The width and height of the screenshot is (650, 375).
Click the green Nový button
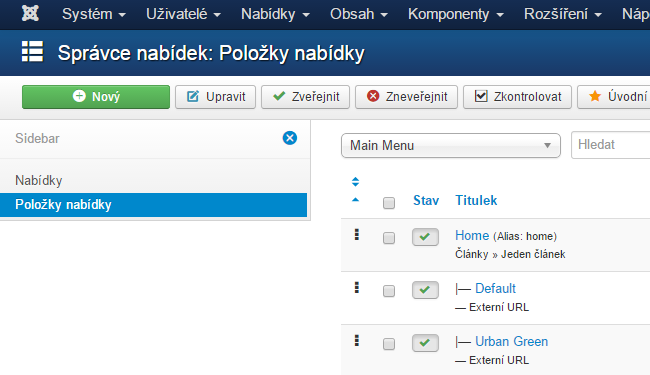click(96, 97)
